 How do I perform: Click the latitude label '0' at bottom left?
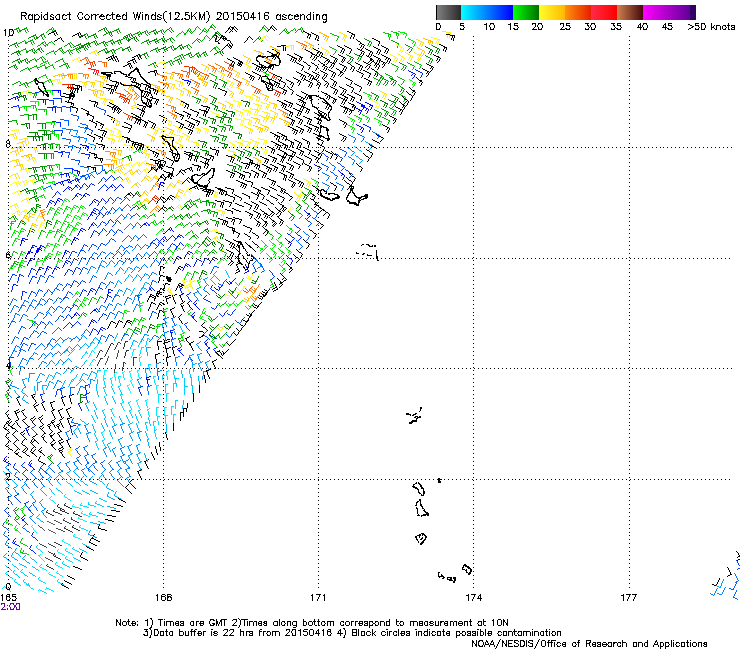(x=8, y=587)
